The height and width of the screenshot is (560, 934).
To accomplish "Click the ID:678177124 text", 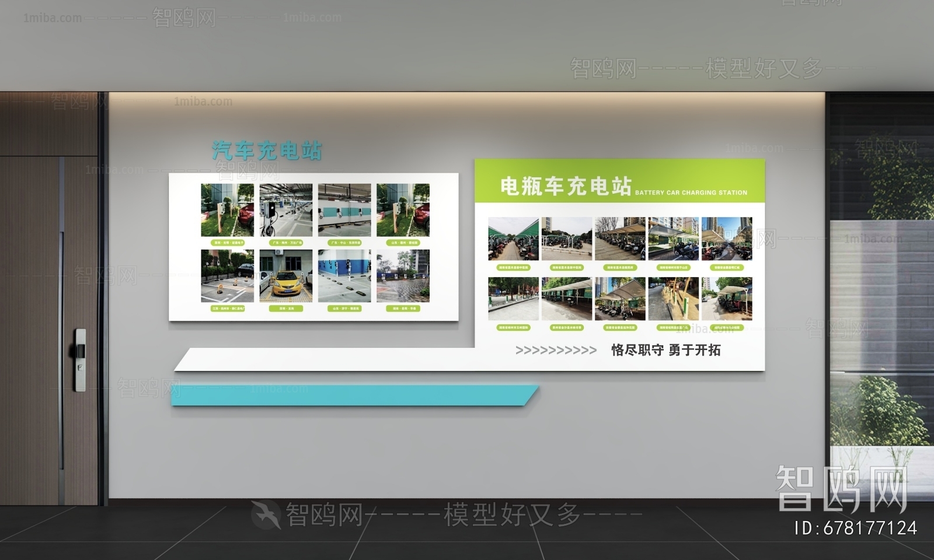I will 855,528.
